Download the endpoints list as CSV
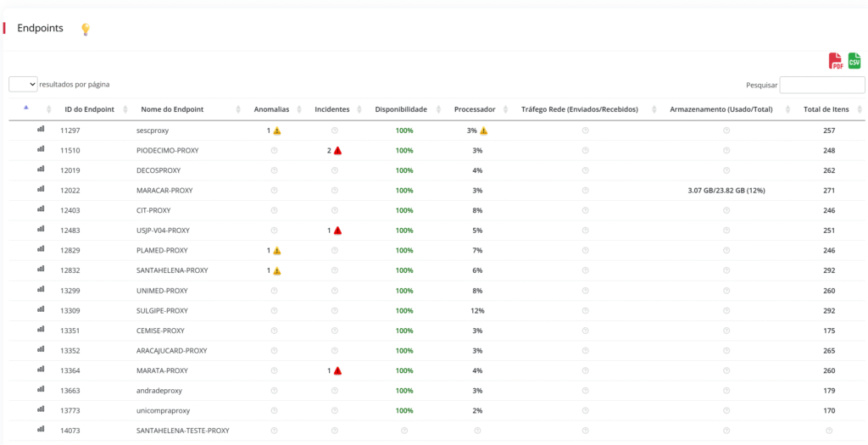868x445 pixels. tap(854, 61)
